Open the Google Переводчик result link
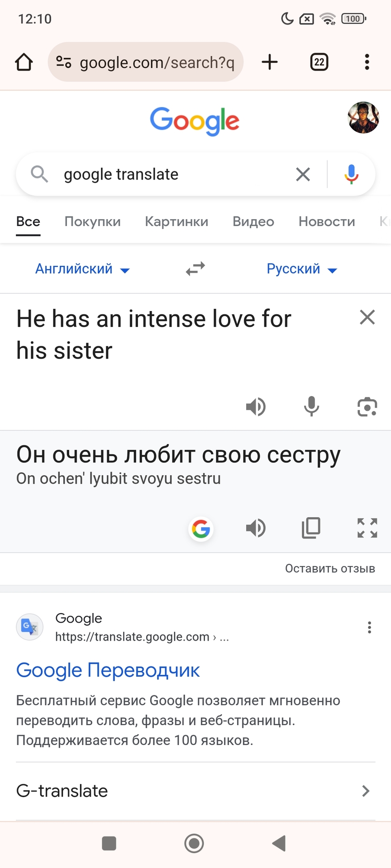The height and width of the screenshot is (868, 391). point(108,670)
